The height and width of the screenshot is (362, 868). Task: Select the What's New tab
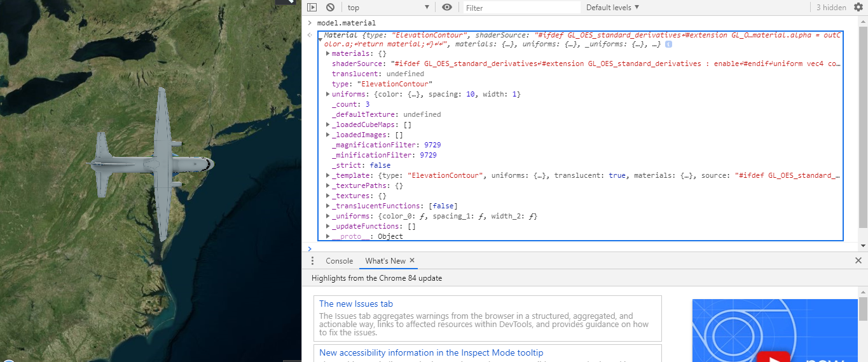385,261
